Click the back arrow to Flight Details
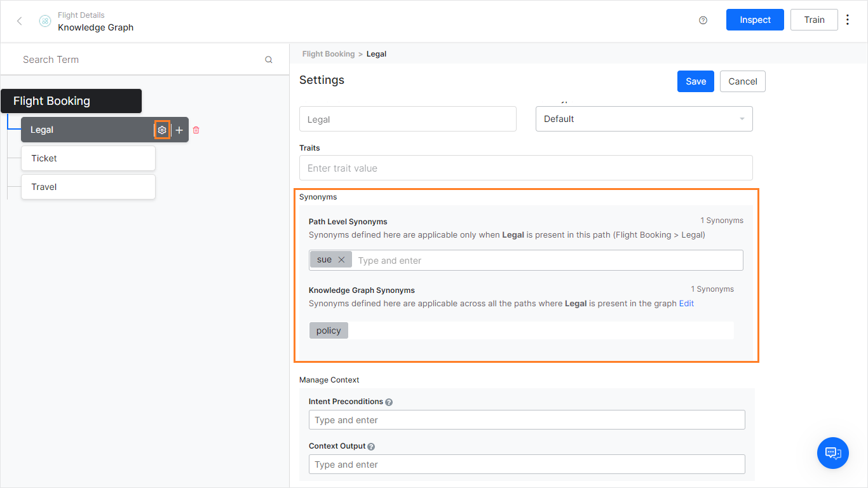 coord(19,20)
